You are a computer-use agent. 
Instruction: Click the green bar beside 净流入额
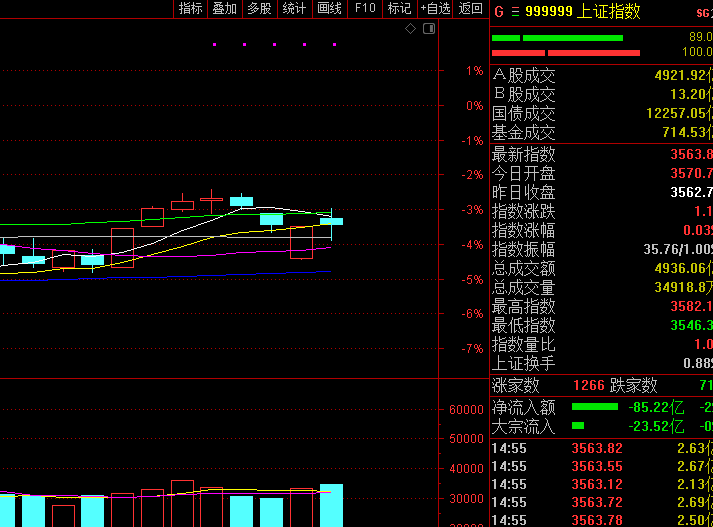(595, 407)
